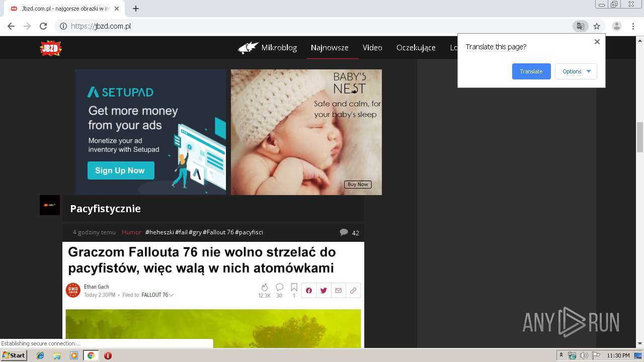Screen dimensions: 644x362
Task: Click the address bar URL jbzd.com.pl
Action: click(101, 26)
